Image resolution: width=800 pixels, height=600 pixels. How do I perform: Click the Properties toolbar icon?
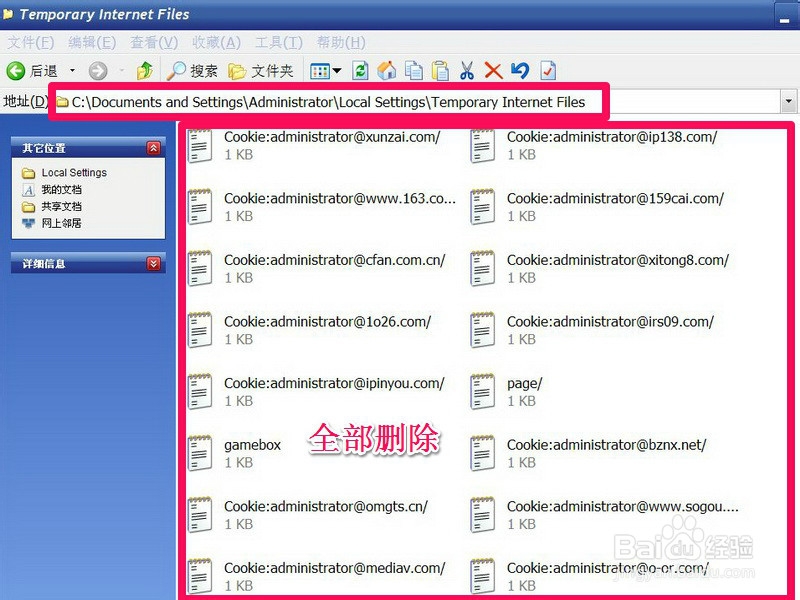[548, 70]
